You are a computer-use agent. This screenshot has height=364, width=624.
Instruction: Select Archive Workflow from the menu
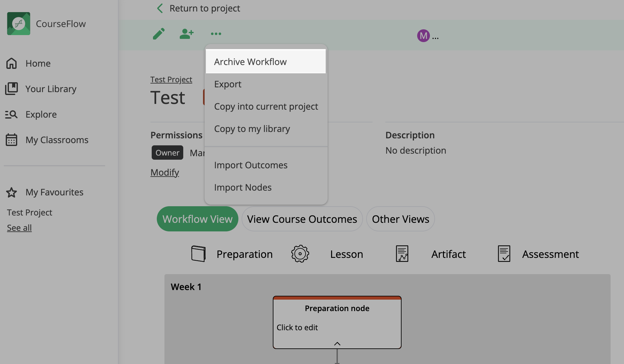pos(250,62)
